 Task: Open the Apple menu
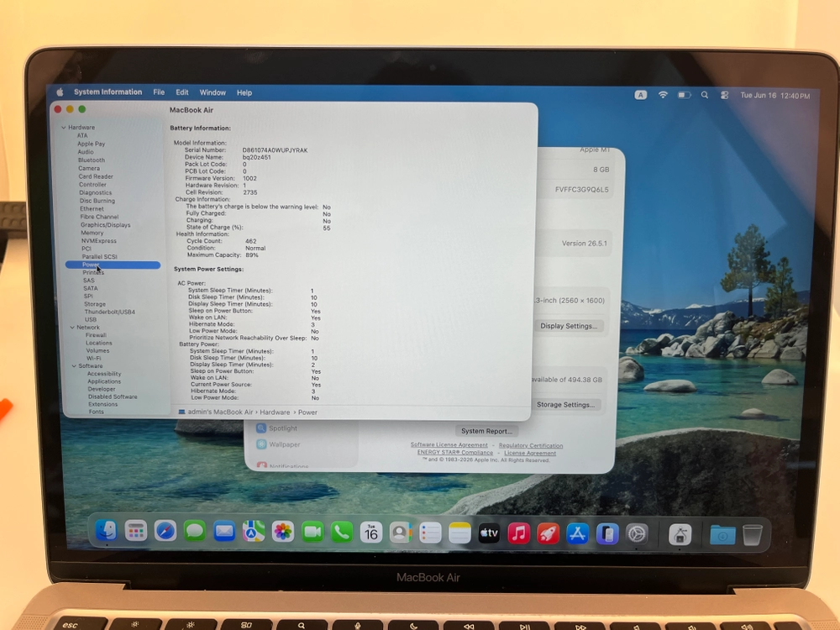pos(60,92)
